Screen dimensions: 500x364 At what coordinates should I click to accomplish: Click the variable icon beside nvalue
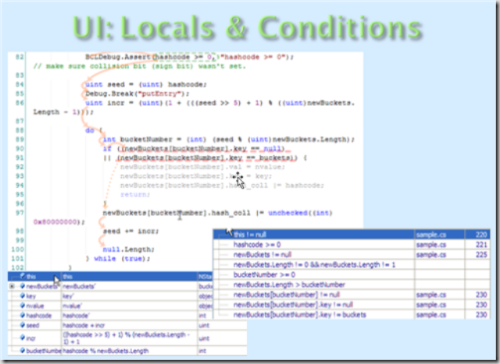pyautogui.click(x=22, y=305)
